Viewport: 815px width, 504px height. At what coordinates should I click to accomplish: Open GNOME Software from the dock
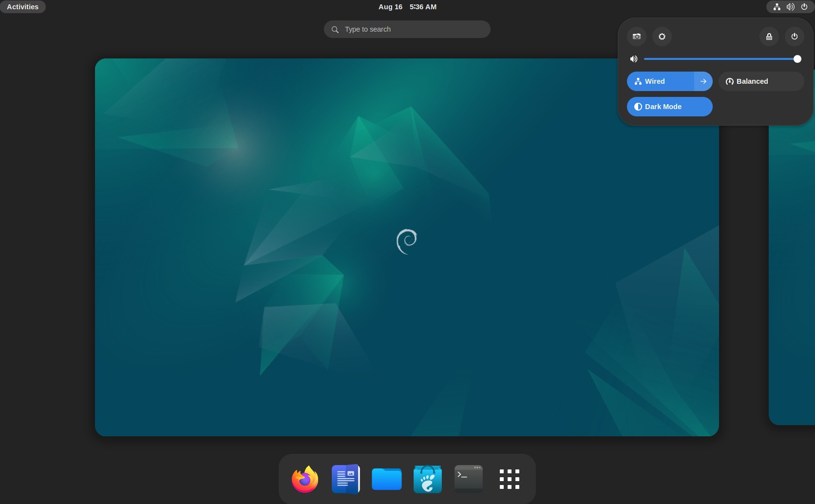point(428,479)
